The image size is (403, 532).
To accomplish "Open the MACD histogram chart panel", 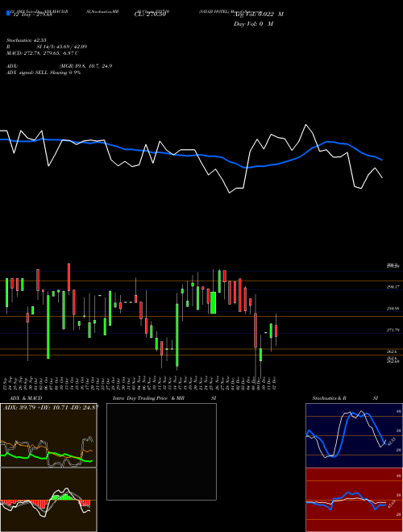I will pos(48,500).
